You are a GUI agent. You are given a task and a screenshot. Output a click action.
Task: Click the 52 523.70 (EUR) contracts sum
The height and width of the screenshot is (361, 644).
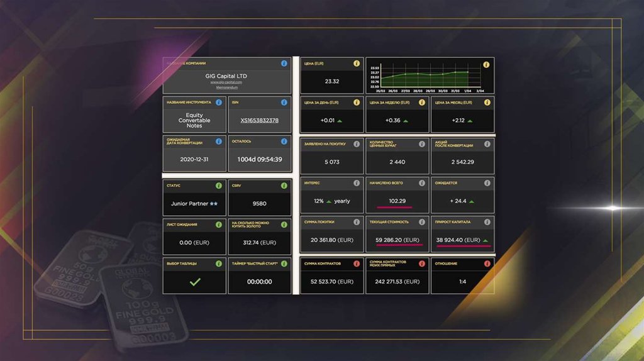332,282
